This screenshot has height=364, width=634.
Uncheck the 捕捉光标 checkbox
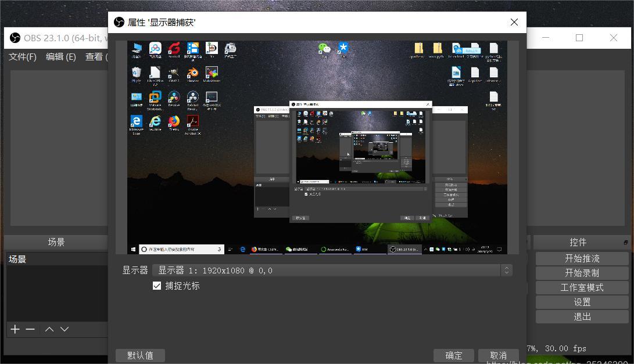coord(157,286)
